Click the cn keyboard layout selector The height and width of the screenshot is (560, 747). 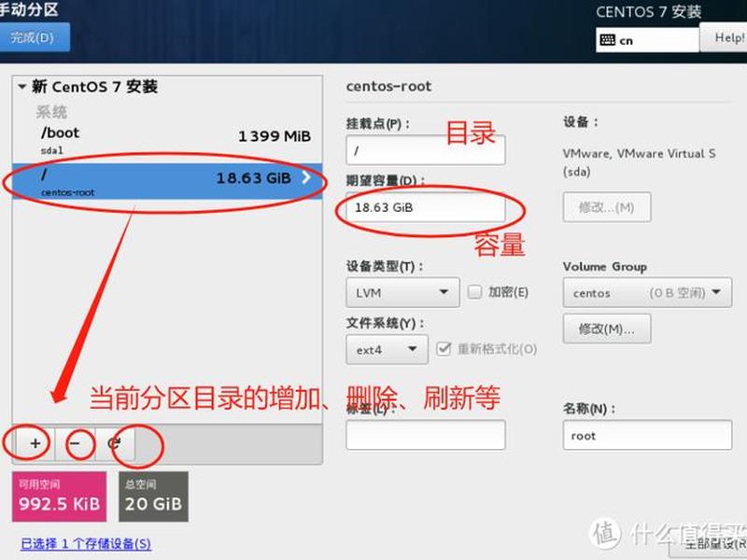tap(647, 39)
